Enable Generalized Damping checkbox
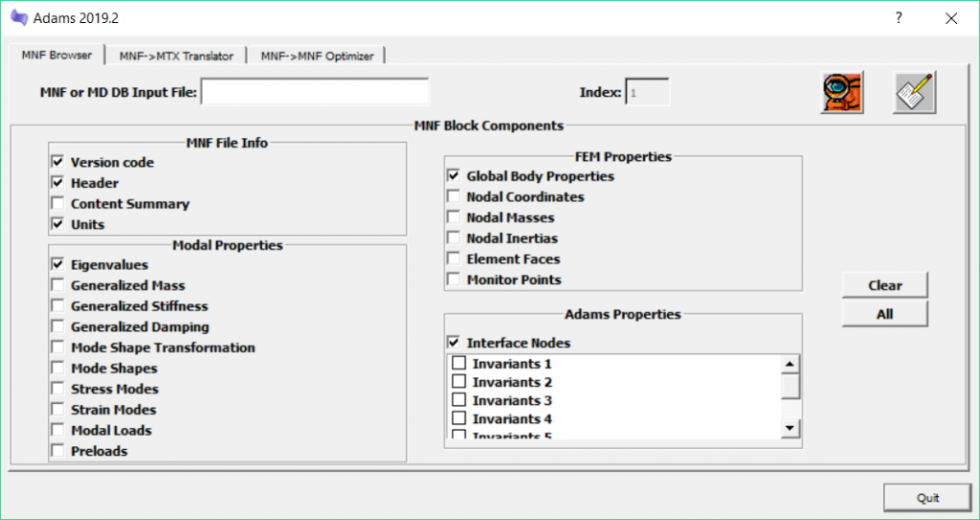The width and height of the screenshot is (980, 520). click(x=57, y=328)
